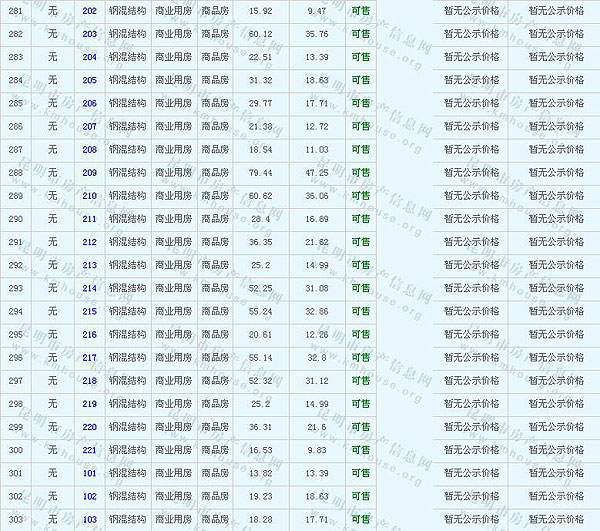
Task: Open room 101 link
Action: [89, 473]
